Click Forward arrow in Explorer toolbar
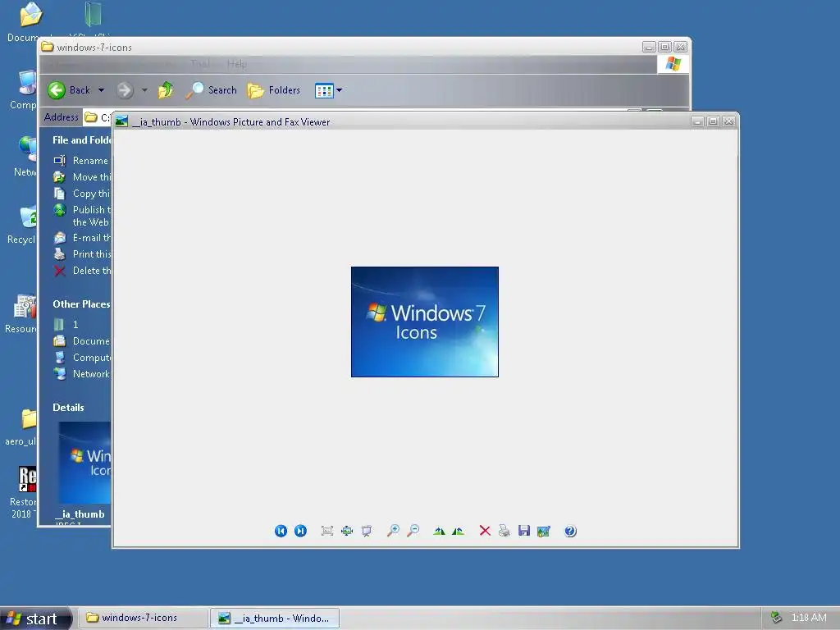The image size is (840, 630). [125, 90]
